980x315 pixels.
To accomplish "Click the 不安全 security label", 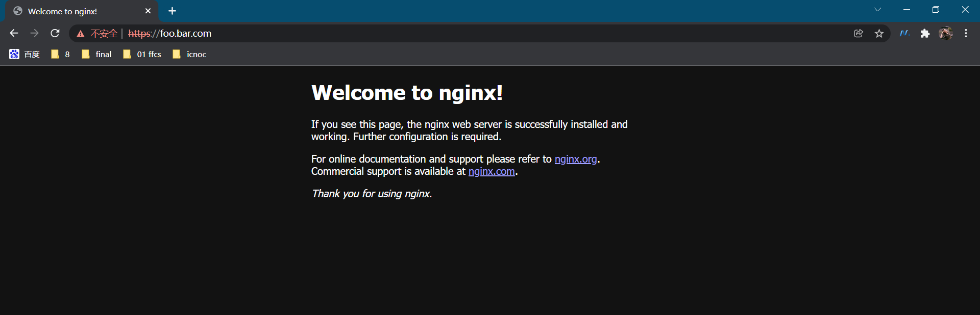I will pos(104,34).
